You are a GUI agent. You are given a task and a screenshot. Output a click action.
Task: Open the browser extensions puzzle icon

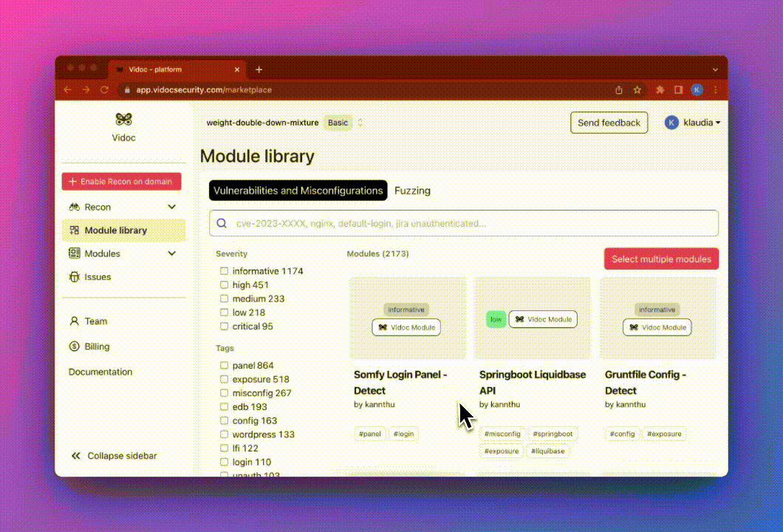coord(660,90)
